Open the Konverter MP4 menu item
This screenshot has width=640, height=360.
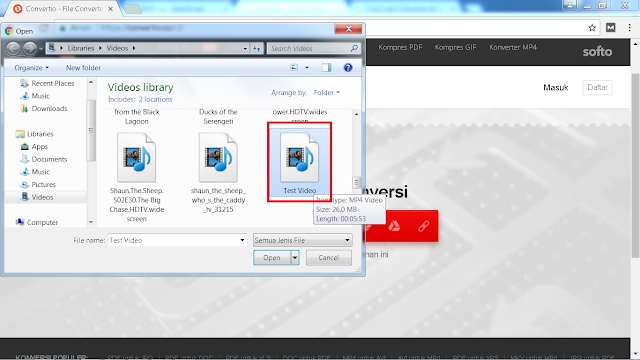pyautogui.click(x=513, y=47)
